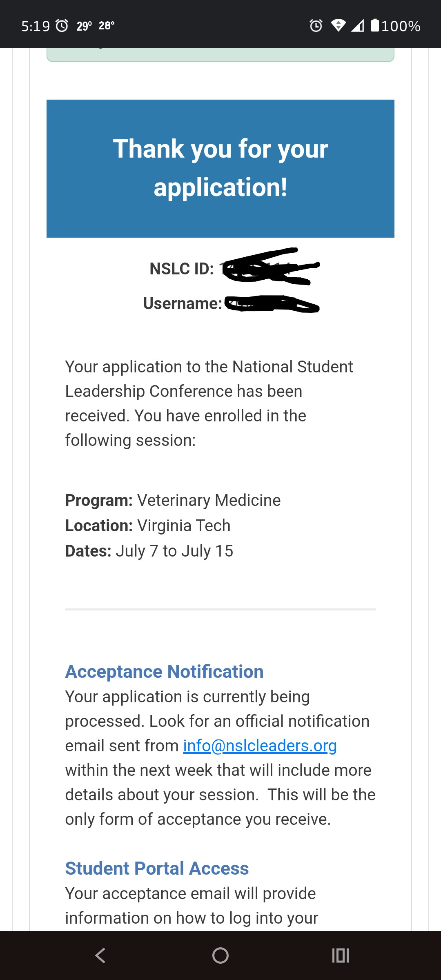Tap the 'Thank you for your application!' banner
Screen dimensions: 441x980
(x=220, y=168)
